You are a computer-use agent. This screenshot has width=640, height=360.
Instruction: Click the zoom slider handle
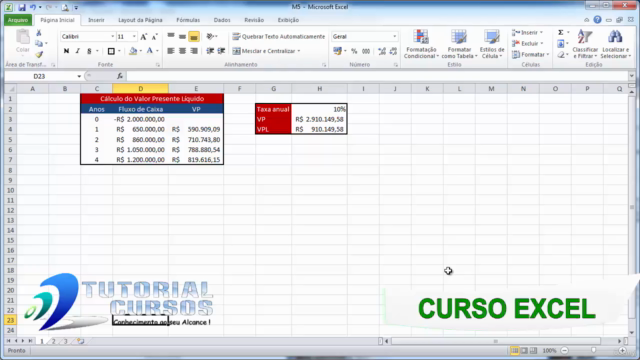(x=593, y=351)
